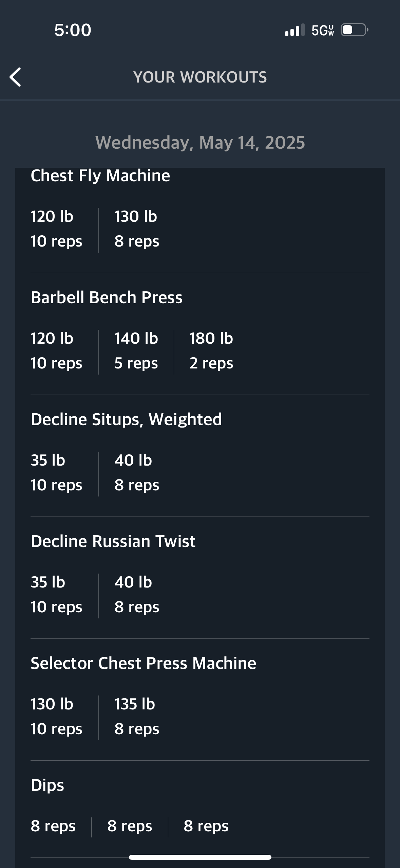The width and height of the screenshot is (400, 868).
Task: Open the Barbell Bench Press exercise
Action: tap(107, 297)
